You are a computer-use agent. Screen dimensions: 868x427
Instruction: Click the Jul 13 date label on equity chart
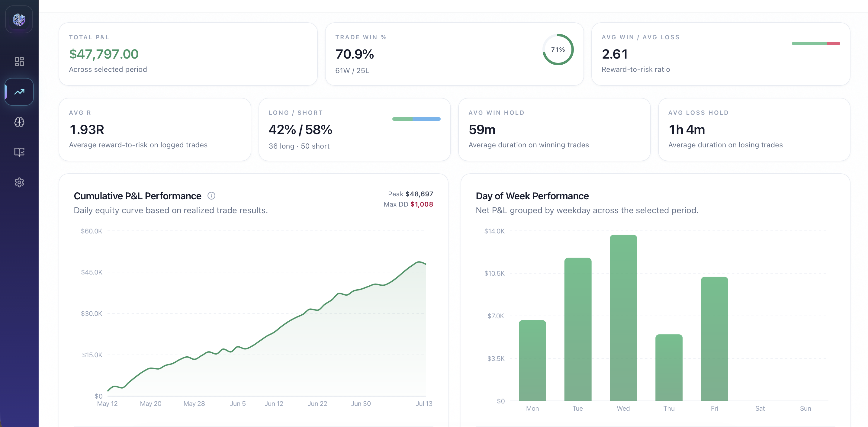[x=423, y=403]
